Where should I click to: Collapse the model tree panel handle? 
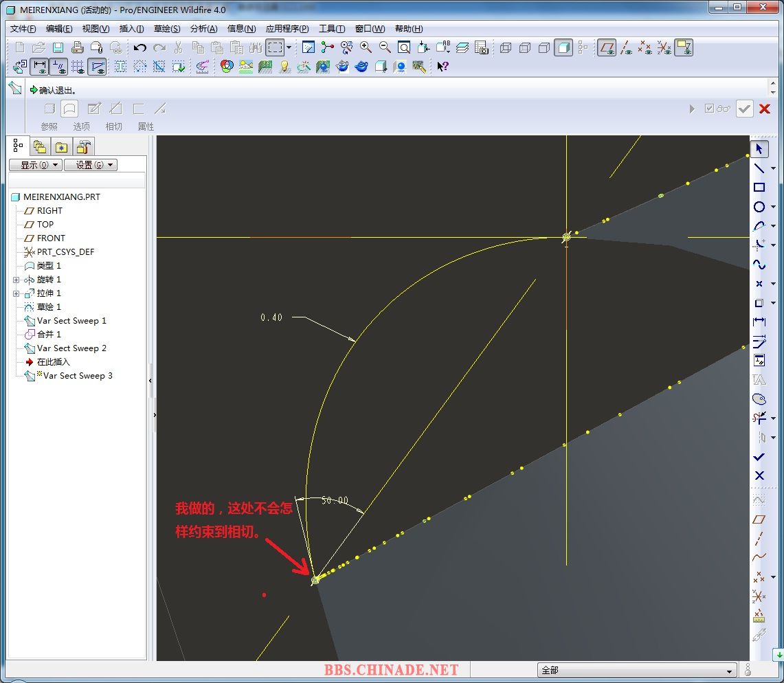150,381
